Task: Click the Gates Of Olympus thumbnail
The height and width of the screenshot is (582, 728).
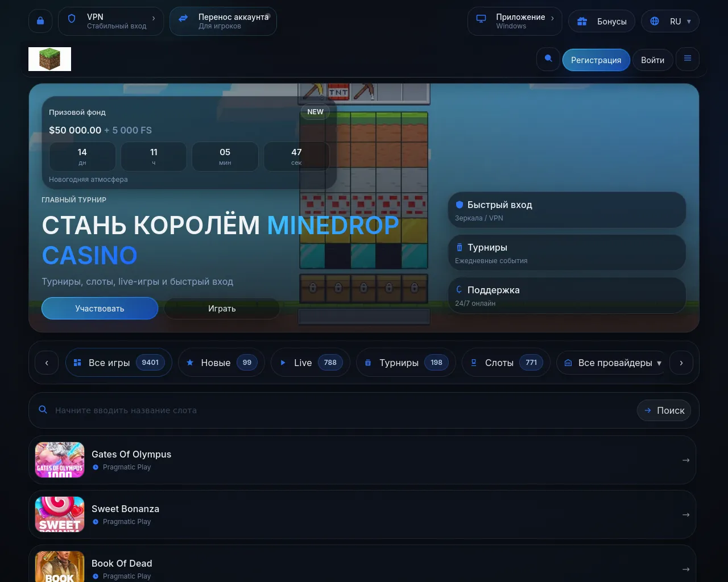Action: click(x=60, y=460)
